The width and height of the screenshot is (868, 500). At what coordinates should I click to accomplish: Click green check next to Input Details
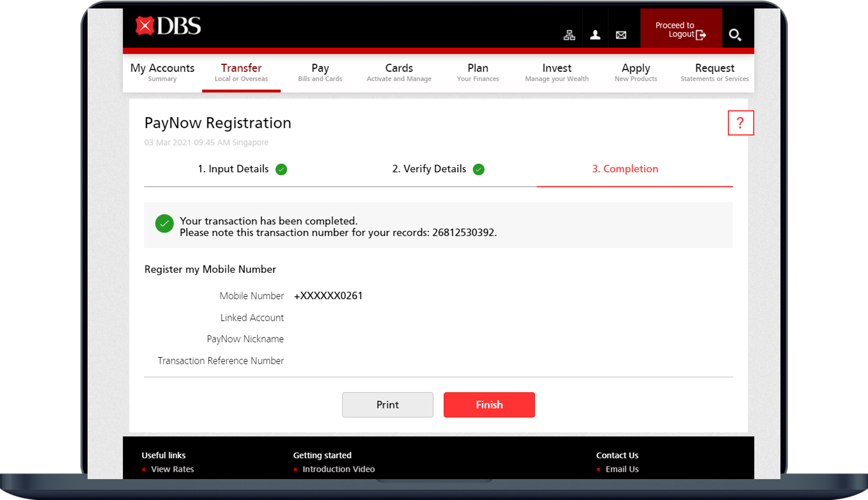coord(281,169)
